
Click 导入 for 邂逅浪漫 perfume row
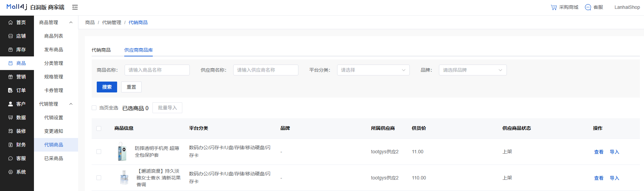click(614, 178)
